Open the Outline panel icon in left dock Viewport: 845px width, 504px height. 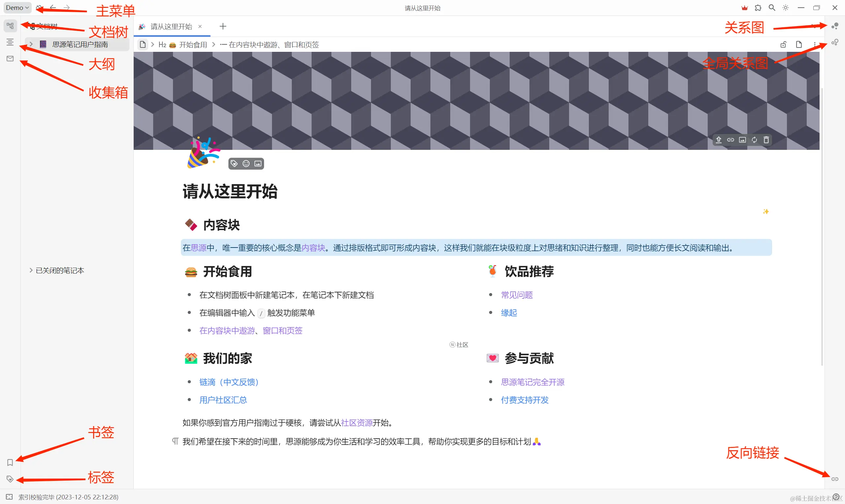click(x=10, y=42)
